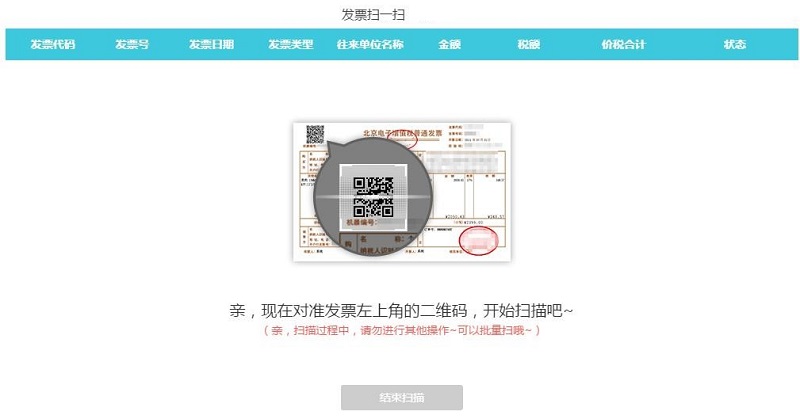800x419 pixels.
Task: Select the 发票号 column header
Action: tap(132, 44)
